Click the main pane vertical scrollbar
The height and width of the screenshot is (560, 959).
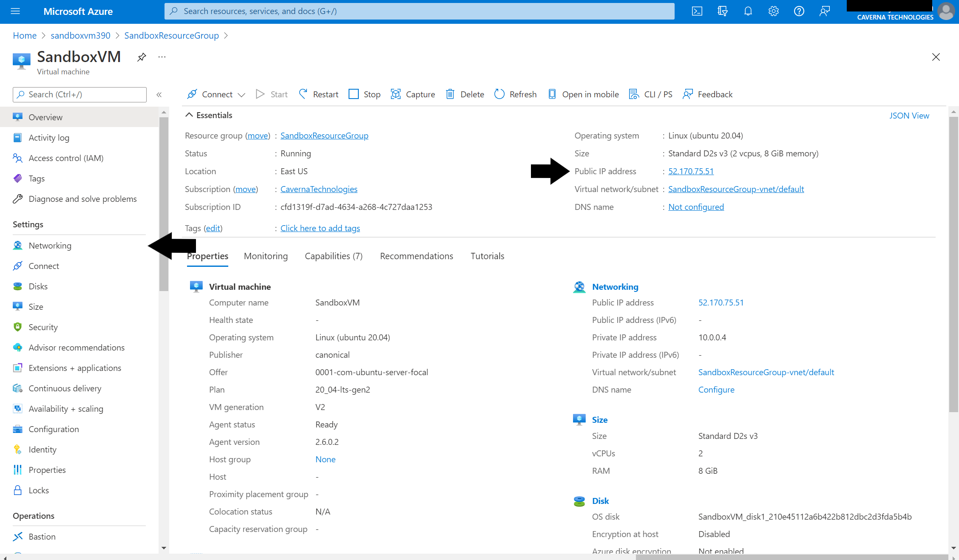(x=953, y=263)
